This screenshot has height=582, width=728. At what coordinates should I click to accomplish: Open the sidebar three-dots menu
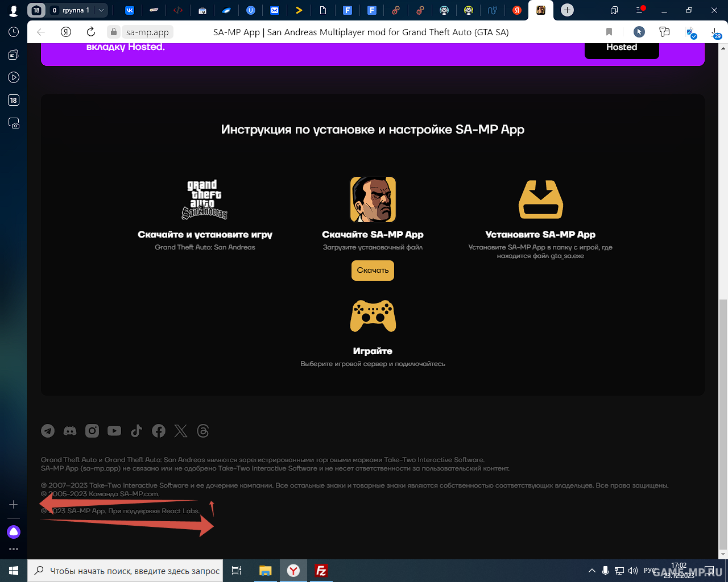click(x=14, y=549)
